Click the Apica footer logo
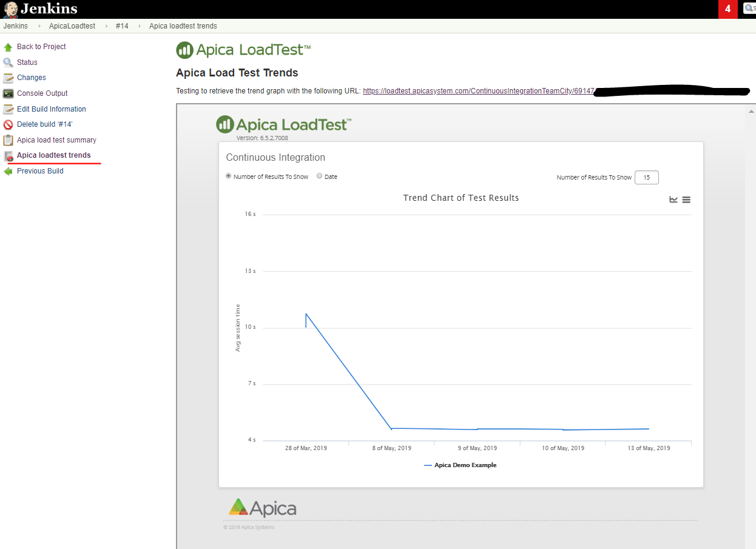 pyautogui.click(x=263, y=507)
